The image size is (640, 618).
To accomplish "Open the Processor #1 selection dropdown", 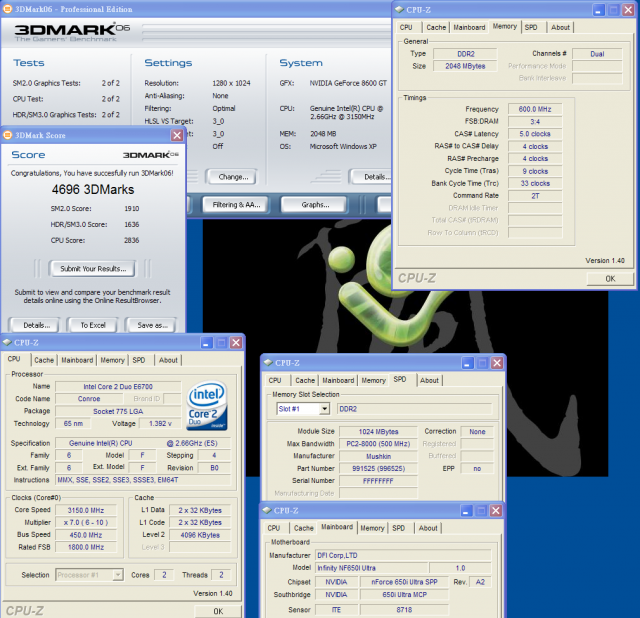I will (x=118, y=575).
